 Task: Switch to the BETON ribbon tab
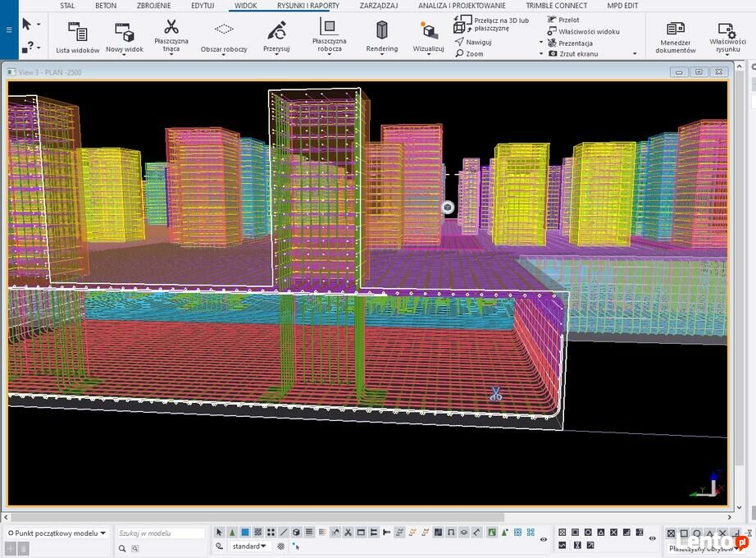tap(106, 6)
